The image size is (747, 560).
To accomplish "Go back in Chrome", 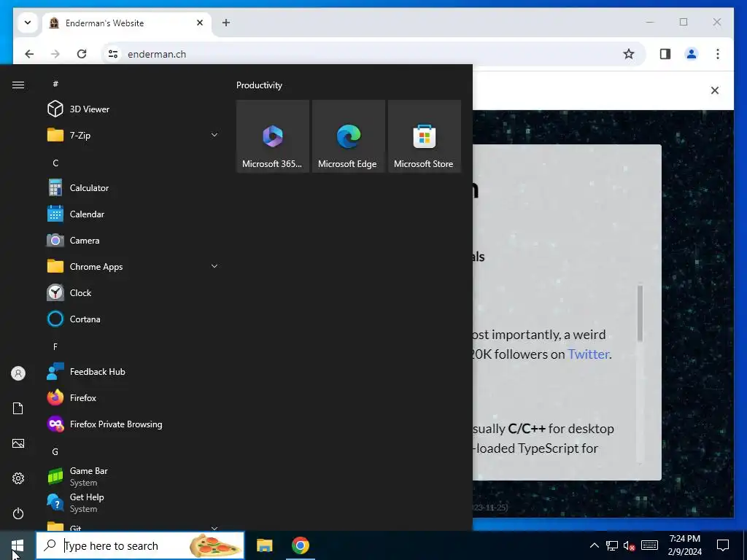I will (29, 54).
